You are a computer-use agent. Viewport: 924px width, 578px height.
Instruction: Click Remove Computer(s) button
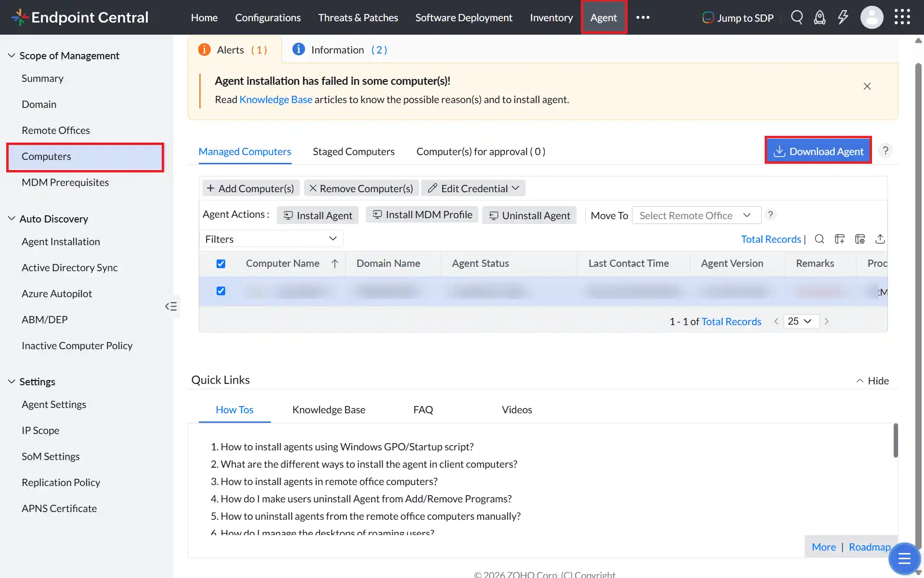361,188
